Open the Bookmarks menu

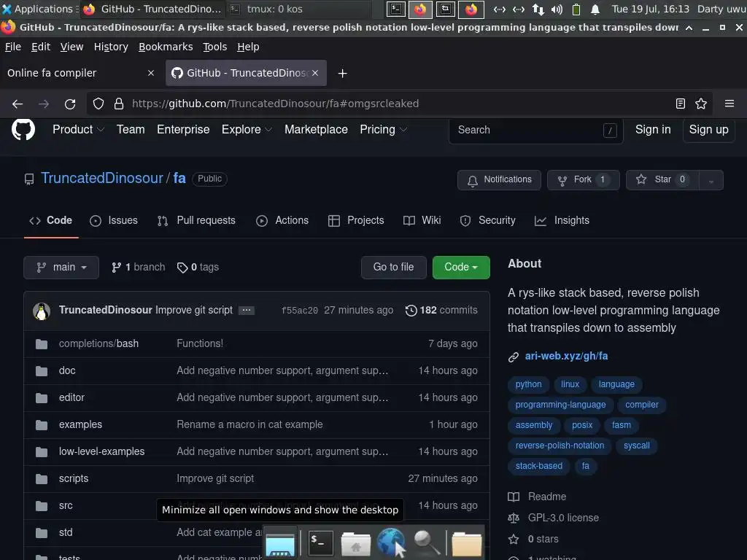pos(166,47)
